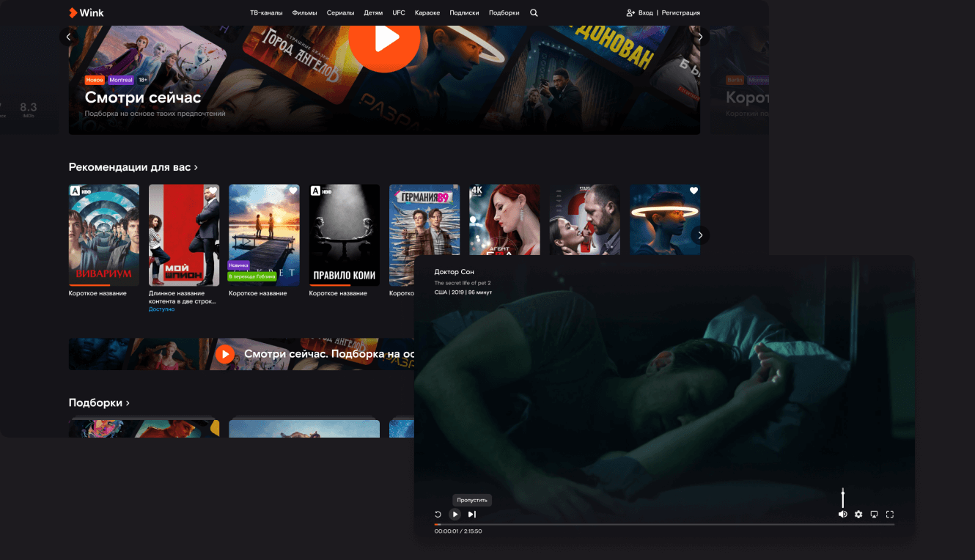Image resolution: width=975 pixels, height=560 pixels.
Task: Click Длинное название контента caption
Action: (x=183, y=297)
